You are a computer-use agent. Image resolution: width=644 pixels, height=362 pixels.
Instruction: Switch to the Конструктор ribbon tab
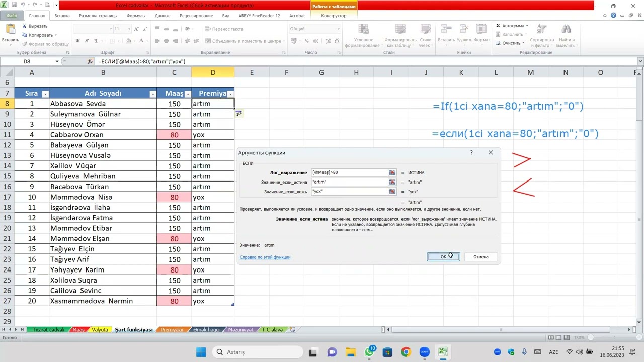click(334, 16)
